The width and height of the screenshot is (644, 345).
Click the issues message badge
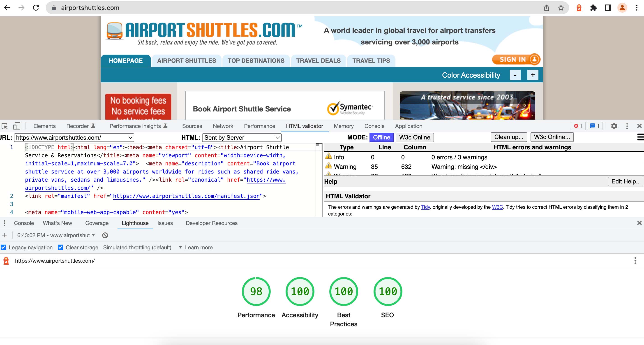click(595, 126)
